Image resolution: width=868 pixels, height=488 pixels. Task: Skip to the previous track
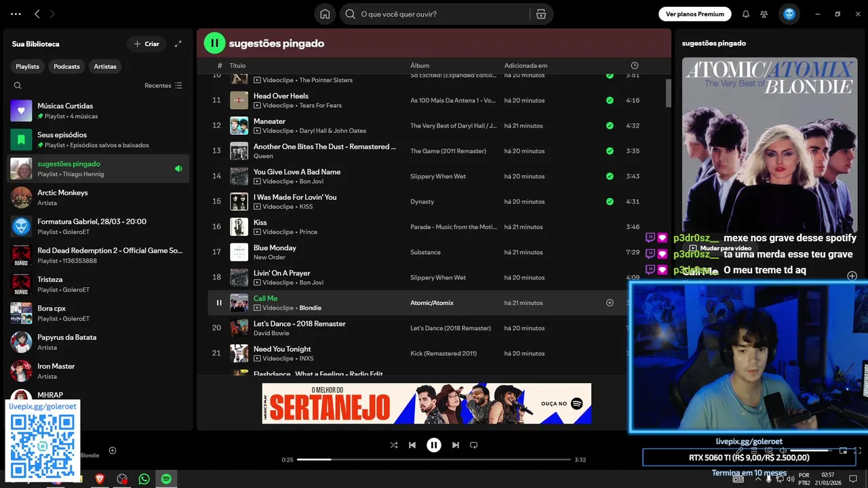coord(412,445)
